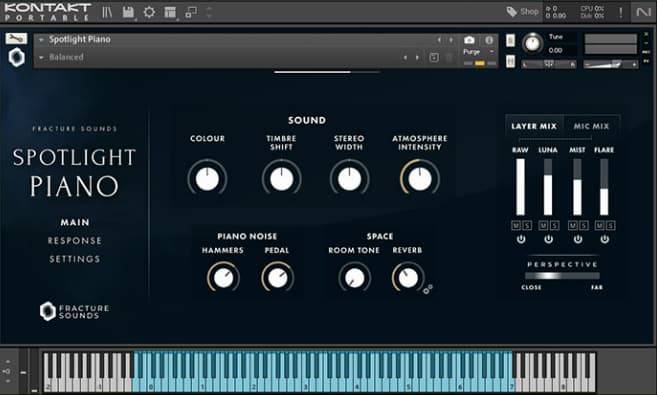657x395 pixels.
Task: Select previous snapshot arrow
Action: pos(405,57)
